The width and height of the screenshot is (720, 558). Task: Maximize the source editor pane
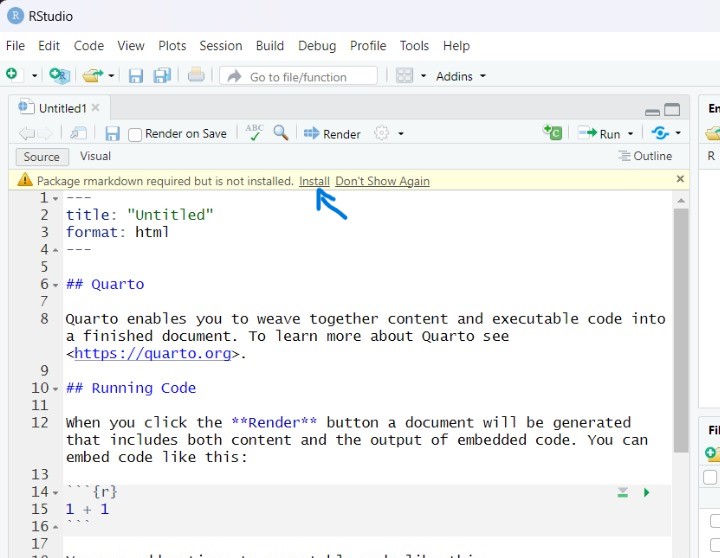point(672,109)
